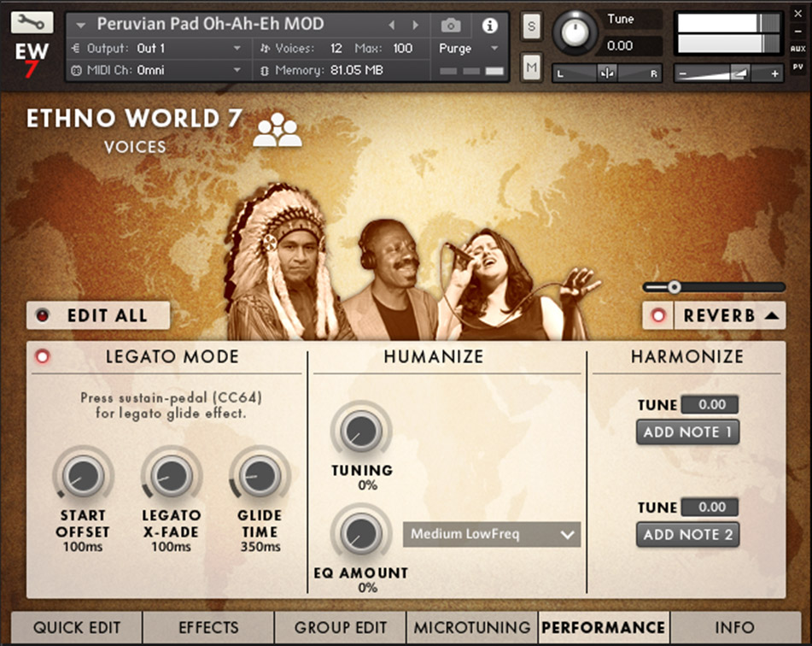Click the Max voices value 100

tap(402, 48)
